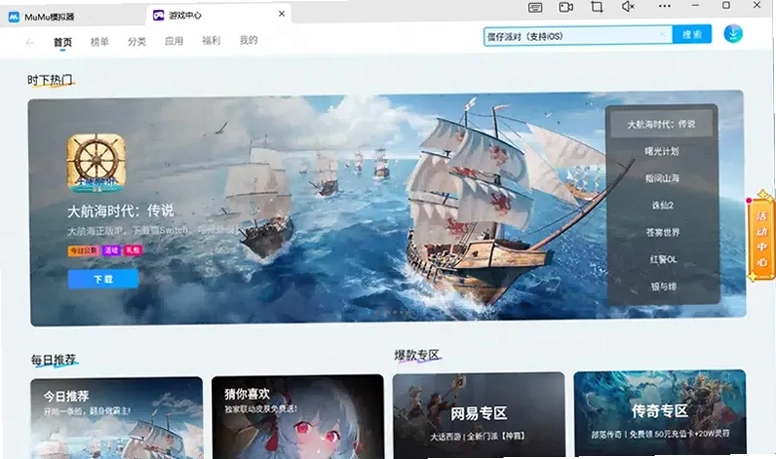
Task: Clear the search field with the x
Action: (x=663, y=34)
